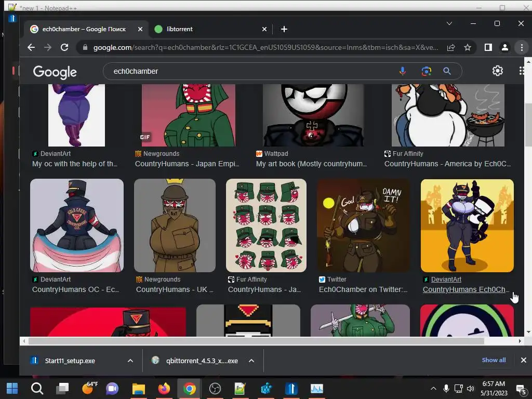Image resolution: width=532 pixels, height=399 pixels.
Task: Open My oc DeviantArt result title
Action: click(x=75, y=164)
